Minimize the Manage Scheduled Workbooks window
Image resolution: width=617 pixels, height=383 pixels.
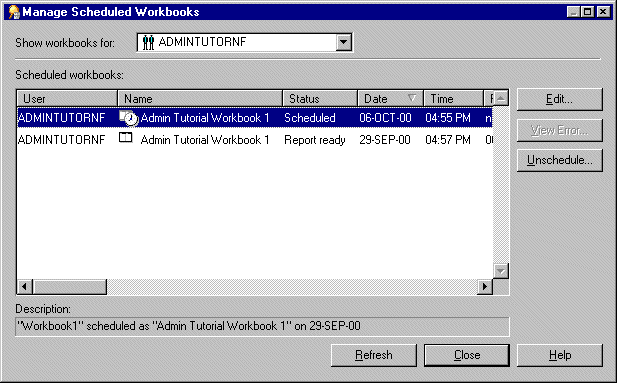pyautogui.click(x=573, y=12)
